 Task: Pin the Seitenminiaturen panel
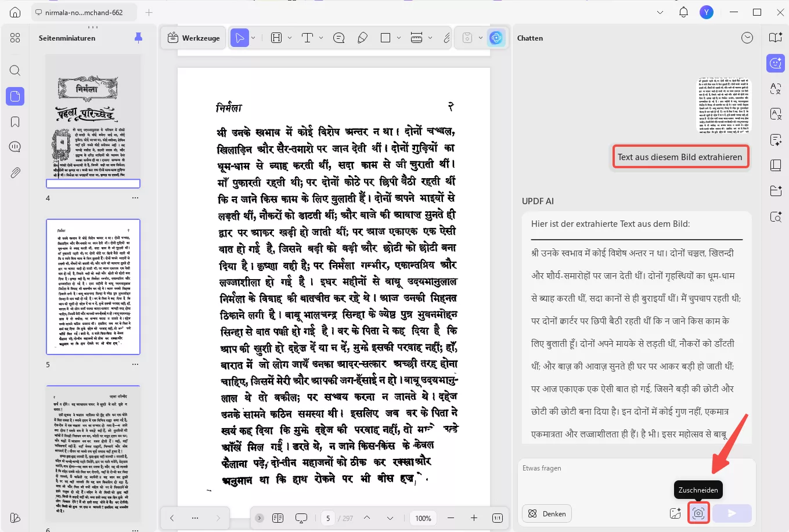coord(138,38)
